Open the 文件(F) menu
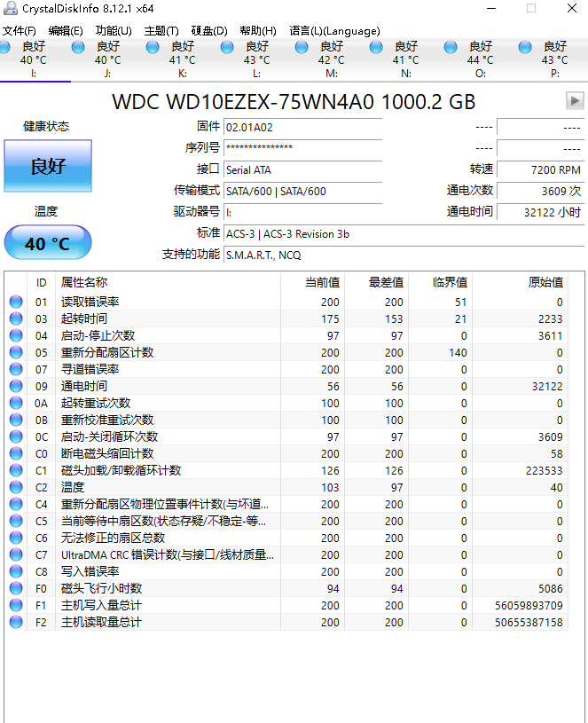Image resolution: width=588 pixels, height=723 pixels. click(x=20, y=31)
